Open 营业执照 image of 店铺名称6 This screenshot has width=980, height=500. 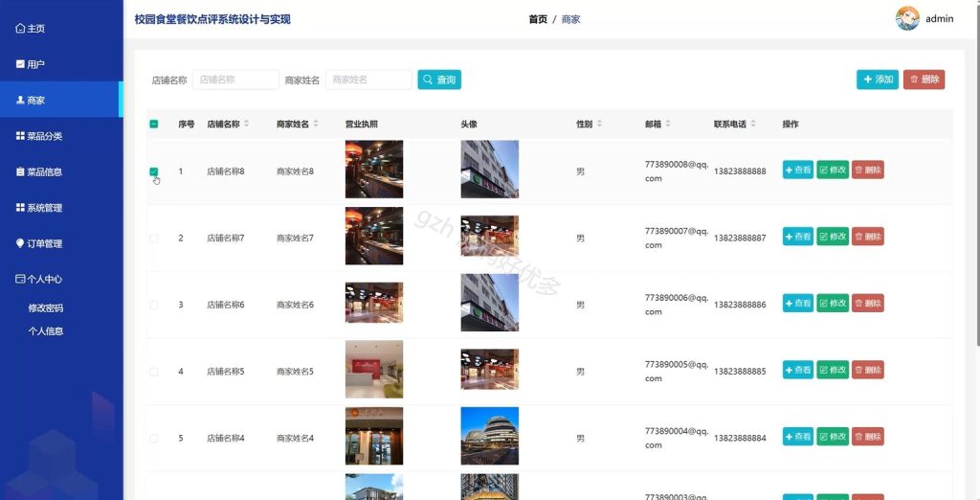click(374, 303)
